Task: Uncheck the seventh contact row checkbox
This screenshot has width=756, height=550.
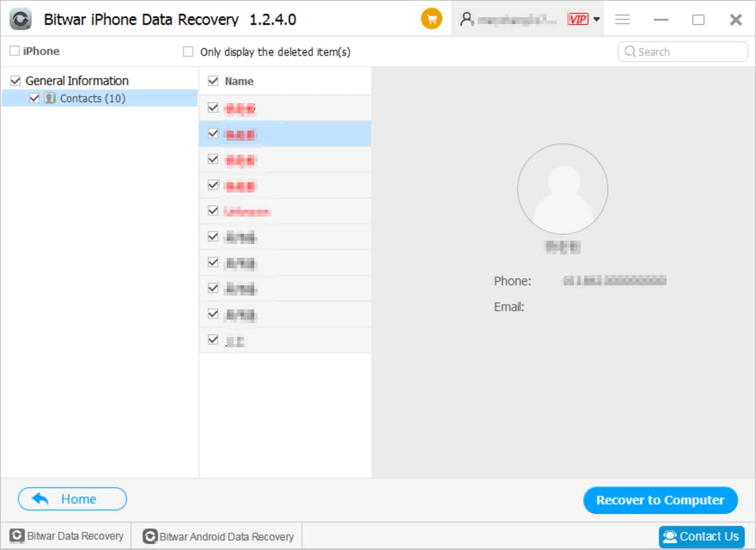Action: (213, 262)
